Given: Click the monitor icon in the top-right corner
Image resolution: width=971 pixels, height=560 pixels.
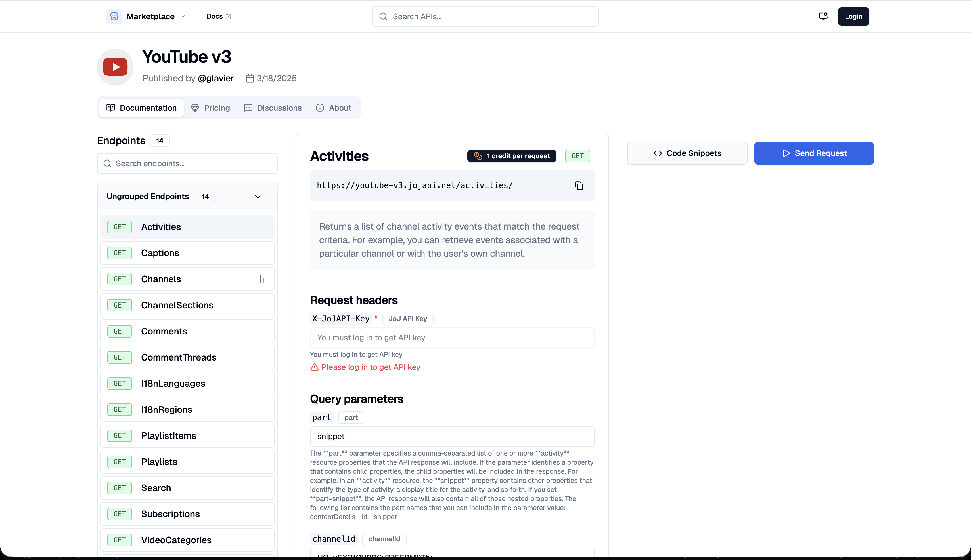Looking at the screenshot, I should pos(823,16).
